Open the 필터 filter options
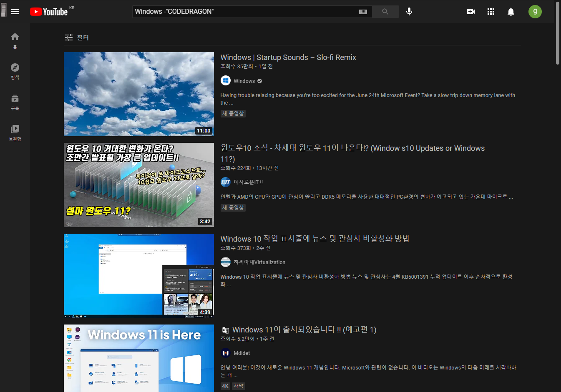This screenshot has width=561, height=392. tap(77, 37)
